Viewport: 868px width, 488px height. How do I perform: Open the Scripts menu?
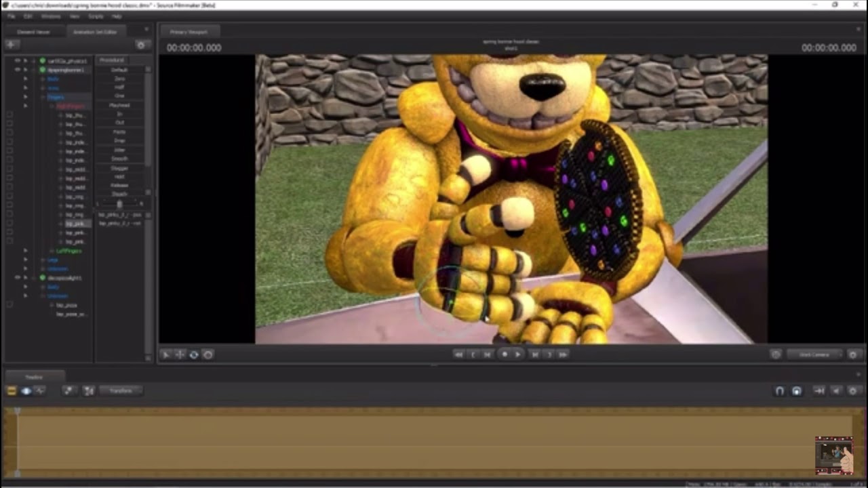pos(96,16)
